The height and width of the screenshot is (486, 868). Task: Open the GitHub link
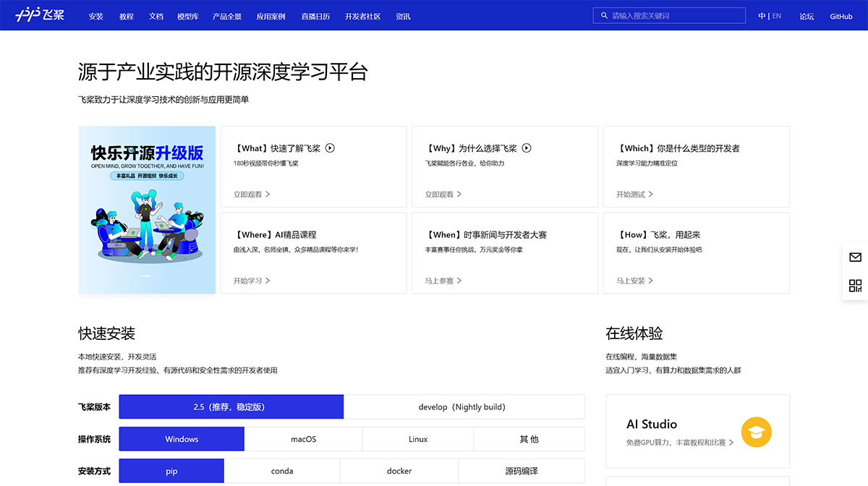(841, 16)
